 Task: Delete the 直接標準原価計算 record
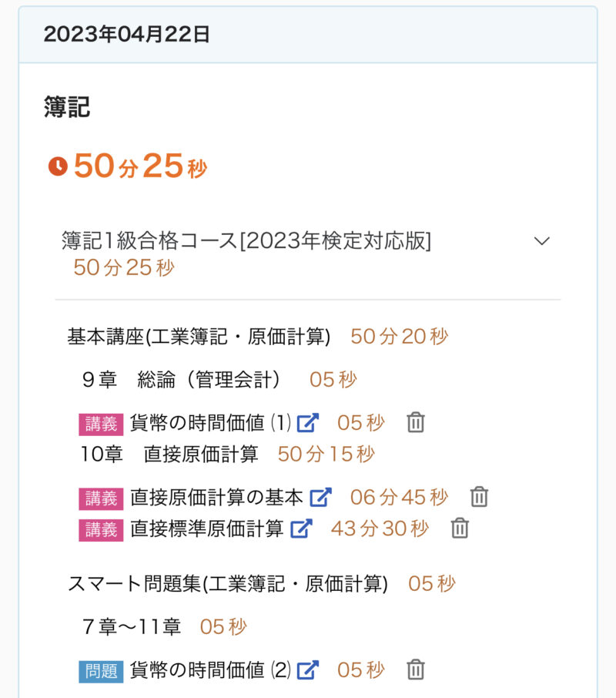[460, 529]
